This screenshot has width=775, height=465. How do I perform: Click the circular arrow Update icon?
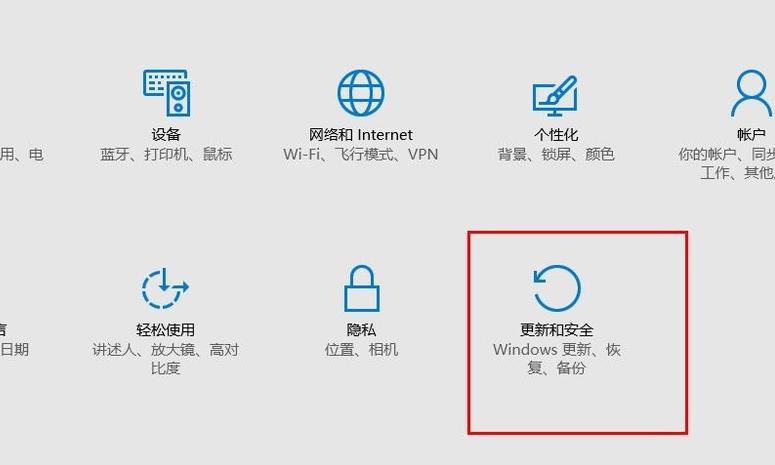[557, 289]
